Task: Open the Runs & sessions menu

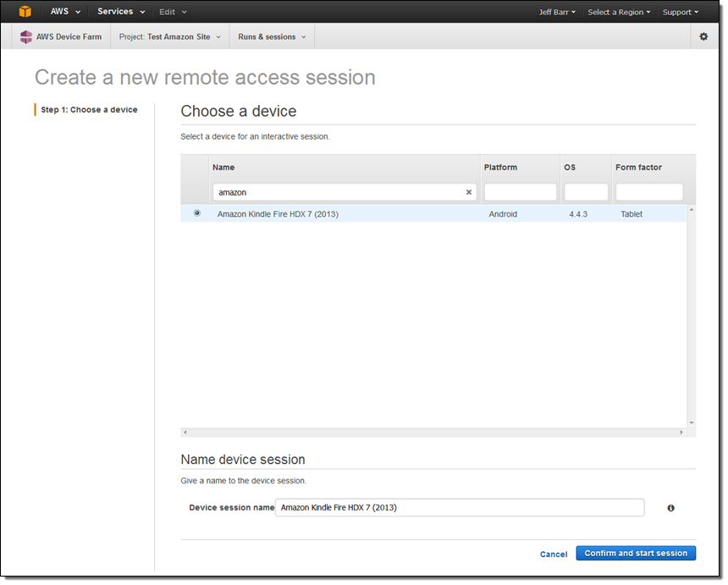Action: [x=272, y=37]
